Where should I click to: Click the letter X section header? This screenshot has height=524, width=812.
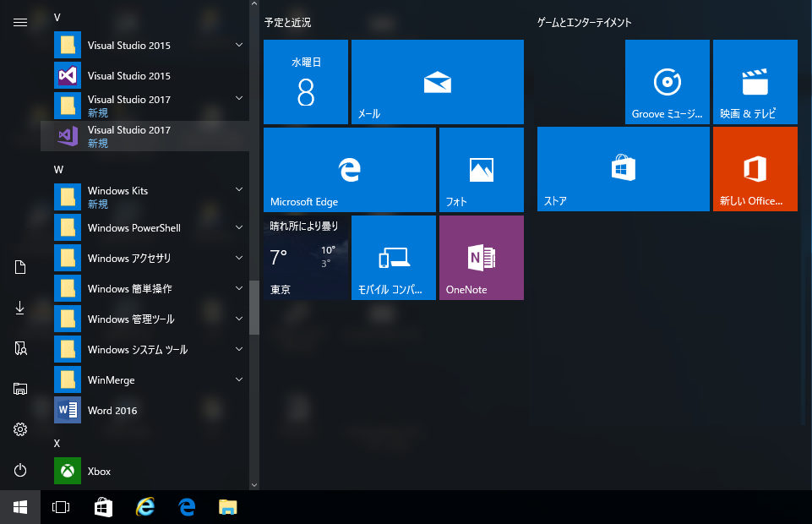click(x=57, y=443)
